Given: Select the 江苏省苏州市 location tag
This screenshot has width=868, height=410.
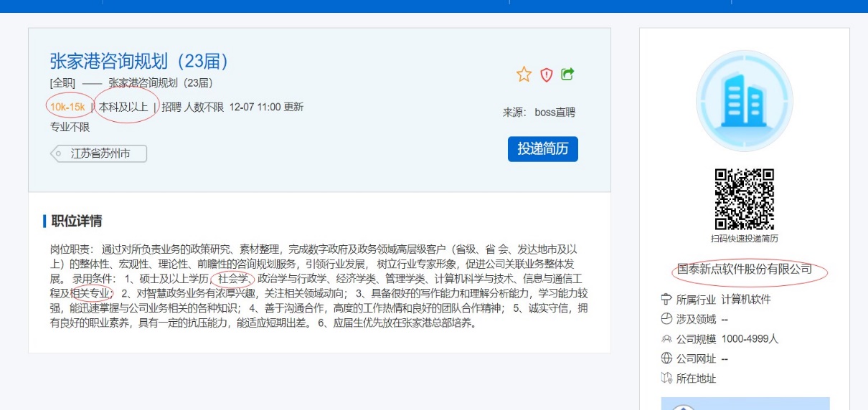Looking at the screenshot, I should 100,153.
